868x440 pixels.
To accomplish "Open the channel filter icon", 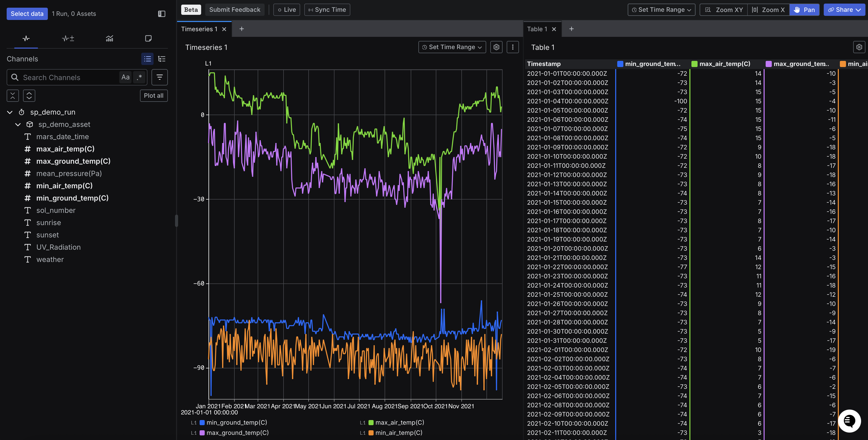I will click(x=159, y=77).
